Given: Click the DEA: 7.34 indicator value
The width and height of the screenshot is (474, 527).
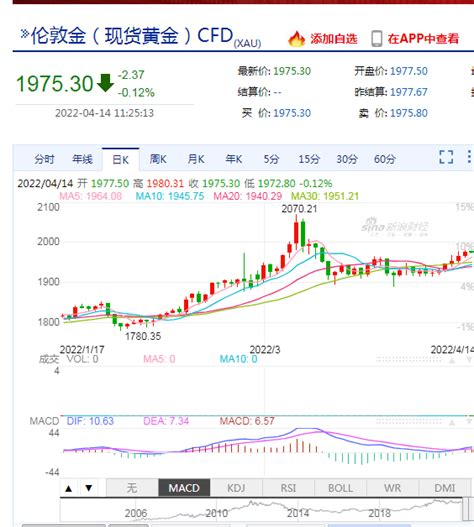Looking at the screenshot, I should click(x=166, y=421).
